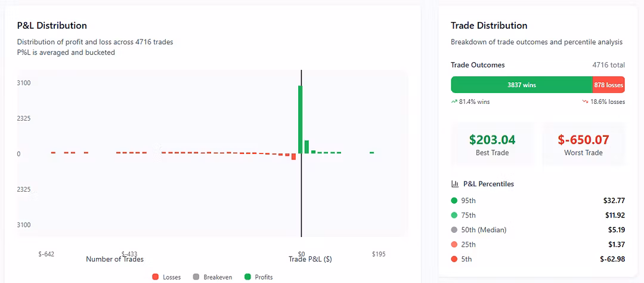Image resolution: width=644 pixels, height=283 pixels.
Task: Click the bar chart icon beside P&L Percentiles
Action: pos(455,184)
